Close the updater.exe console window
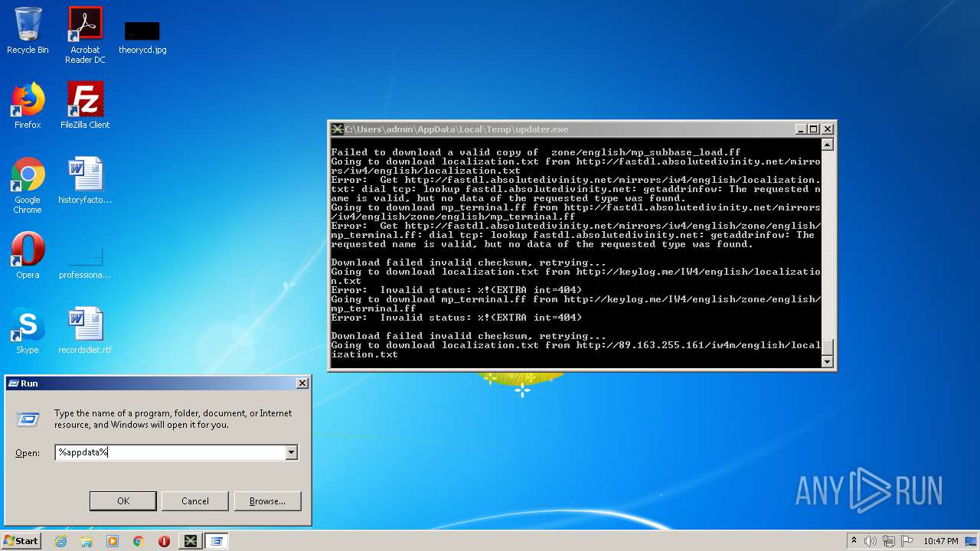Image resolution: width=980 pixels, height=551 pixels. pyautogui.click(x=827, y=129)
